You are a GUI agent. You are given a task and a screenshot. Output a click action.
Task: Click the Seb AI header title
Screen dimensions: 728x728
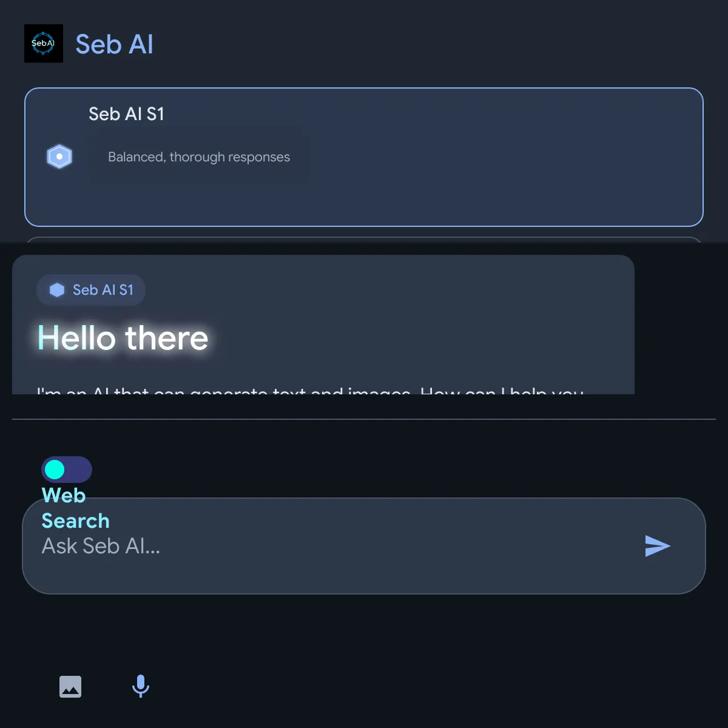pos(114,44)
